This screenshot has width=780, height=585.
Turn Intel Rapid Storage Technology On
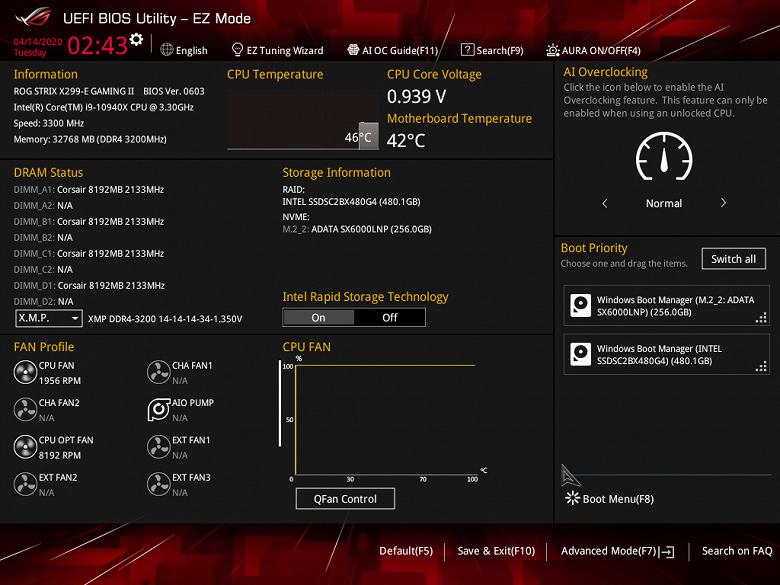click(x=318, y=317)
